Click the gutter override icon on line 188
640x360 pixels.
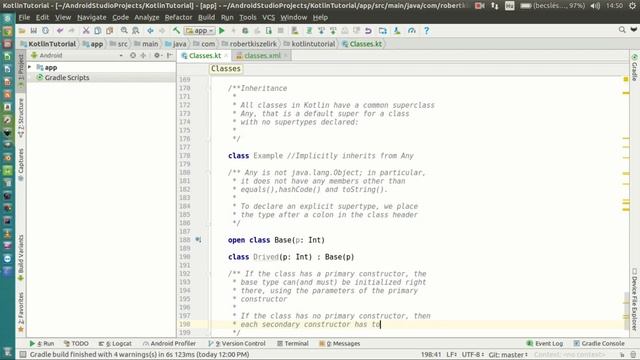pos(198,240)
